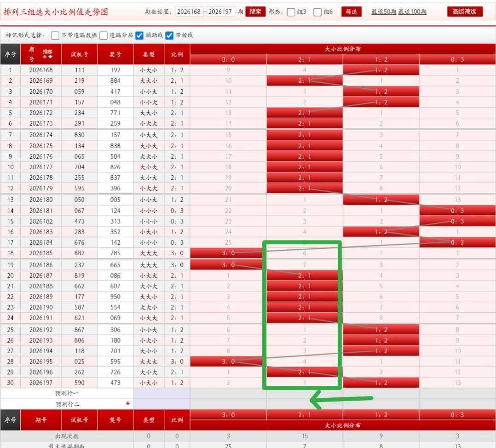Tick the 组3 checkbox
This screenshot has height=448, width=496.
(x=291, y=12)
